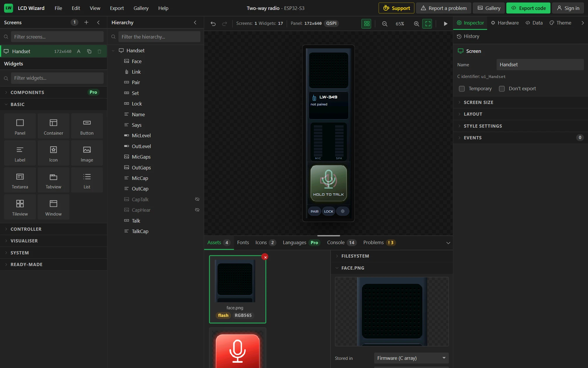Expand the STYLE SETTINGS section
The image size is (588, 368).
520,126
